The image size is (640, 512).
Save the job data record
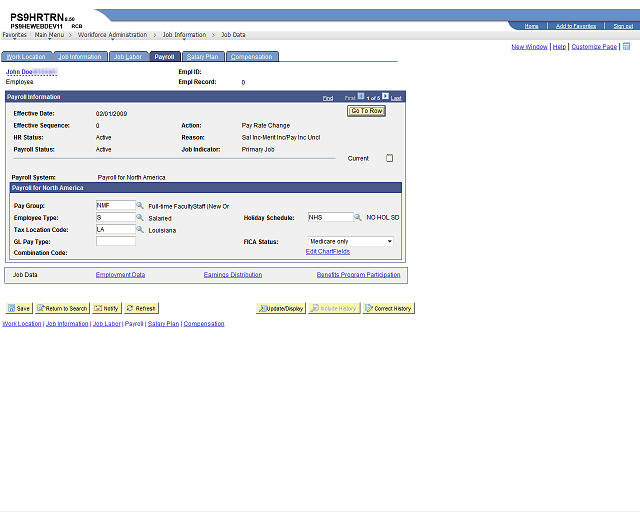19,308
